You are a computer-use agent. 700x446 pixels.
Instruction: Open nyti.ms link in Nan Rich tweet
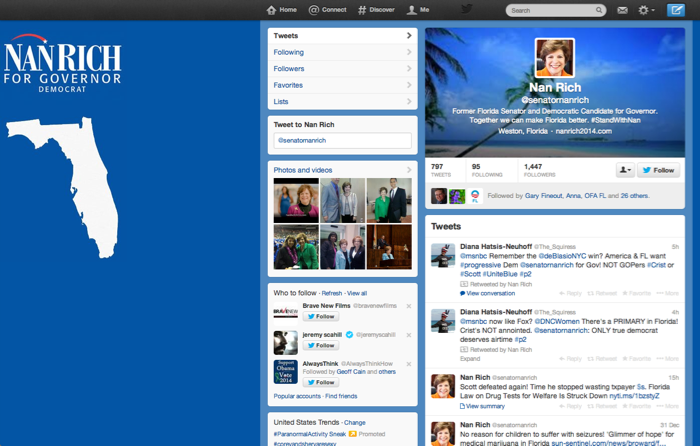634,396
